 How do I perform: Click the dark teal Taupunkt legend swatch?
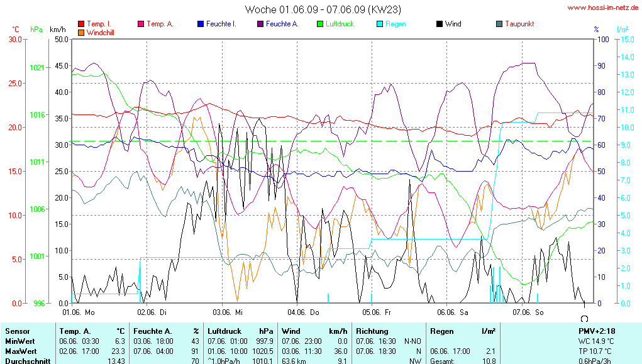pyautogui.click(x=499, y=24)
